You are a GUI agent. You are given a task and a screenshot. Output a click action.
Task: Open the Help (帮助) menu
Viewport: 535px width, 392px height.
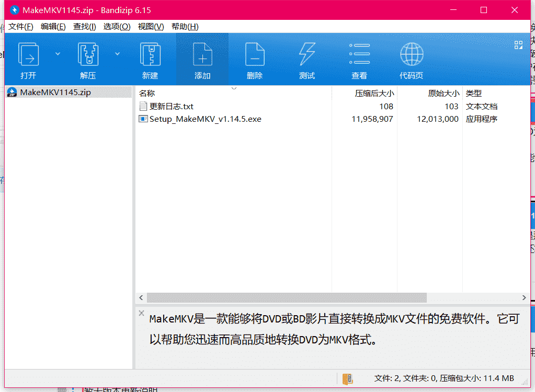click(185, 27)
